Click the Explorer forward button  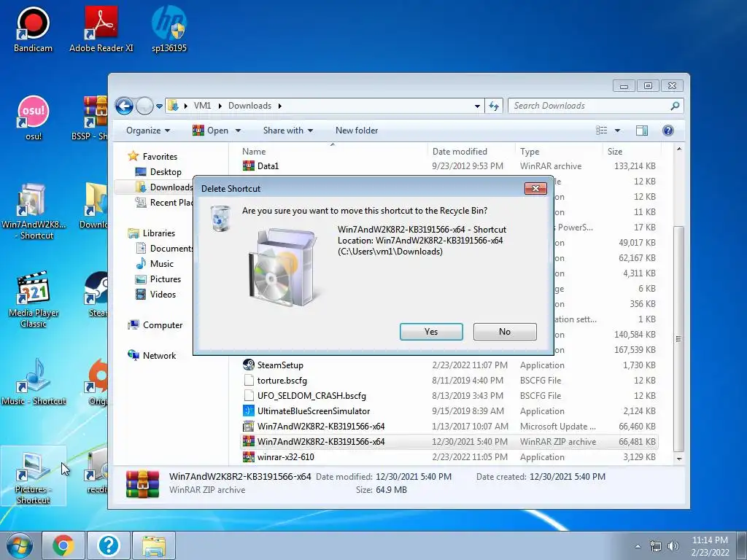click(x=144, y=106)
